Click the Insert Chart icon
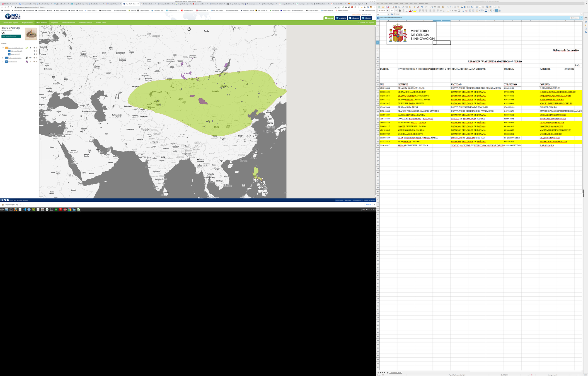 pyautogui.click(x=465, y=7)
